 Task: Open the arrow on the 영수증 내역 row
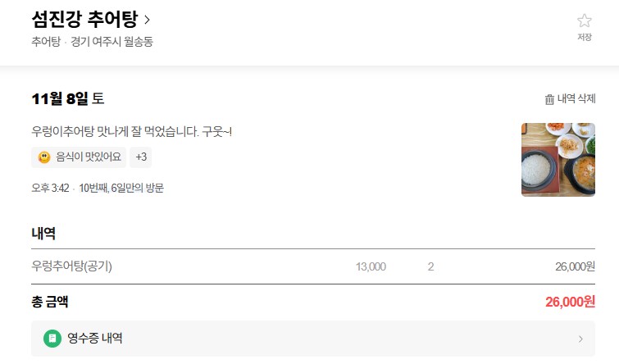coord(580,339)
